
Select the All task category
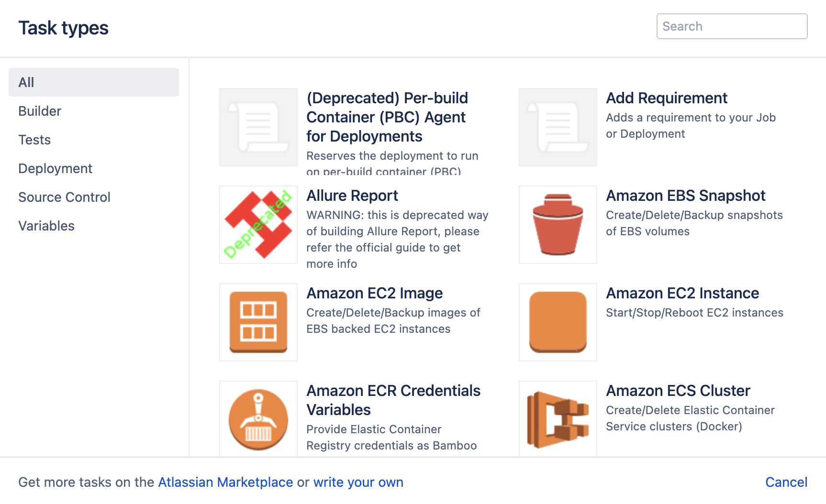[x=94, y=82]
